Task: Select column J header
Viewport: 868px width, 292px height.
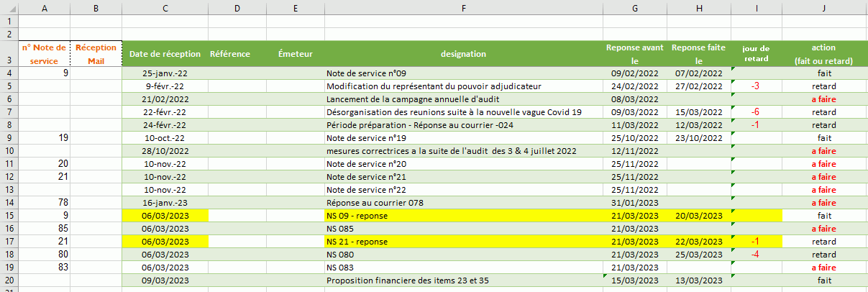Action: [823, 7]
